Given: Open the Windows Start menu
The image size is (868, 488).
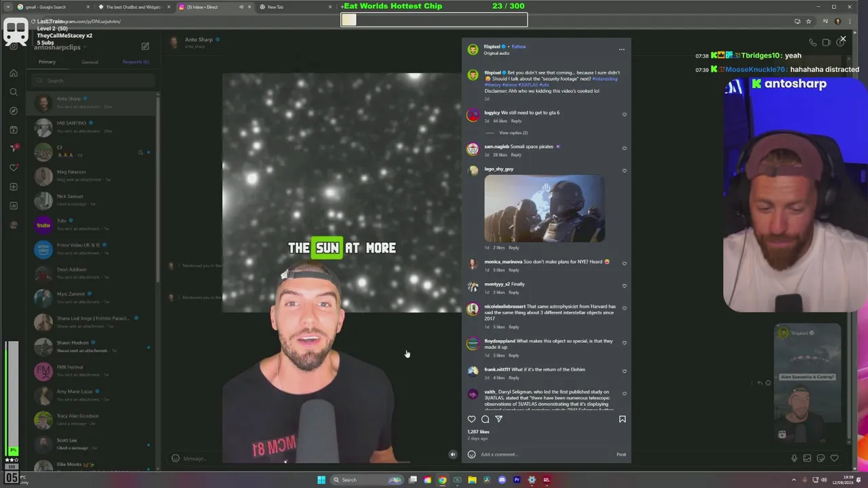Looking at the screenshot, I should point(321,480).
